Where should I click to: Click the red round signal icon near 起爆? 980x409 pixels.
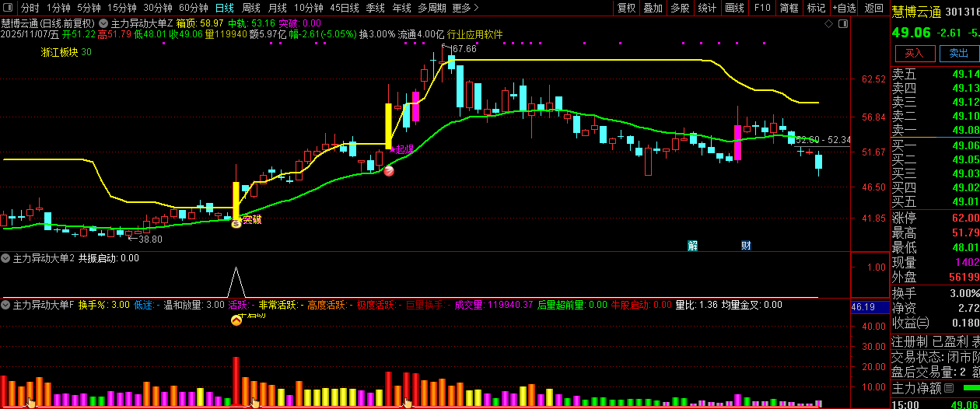point(389,170)
